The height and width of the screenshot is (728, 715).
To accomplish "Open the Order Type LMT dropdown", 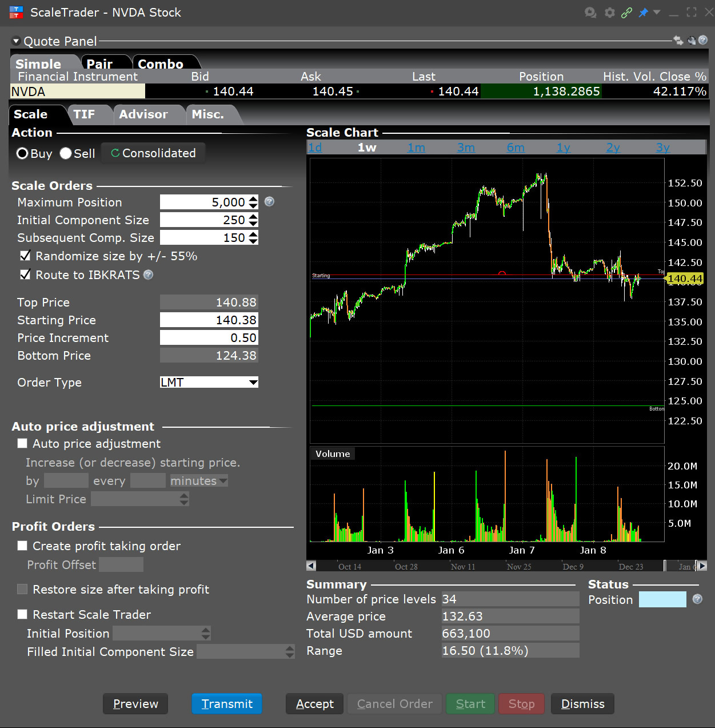I will pos(253,382).
